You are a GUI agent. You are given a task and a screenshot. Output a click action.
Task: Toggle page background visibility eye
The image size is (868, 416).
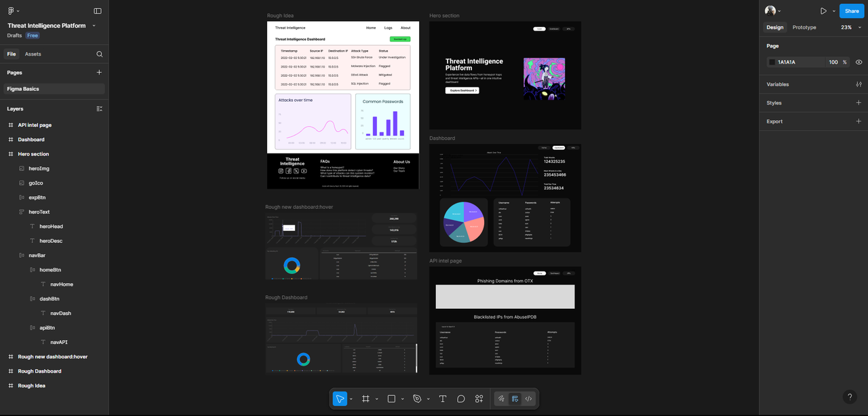859,62
